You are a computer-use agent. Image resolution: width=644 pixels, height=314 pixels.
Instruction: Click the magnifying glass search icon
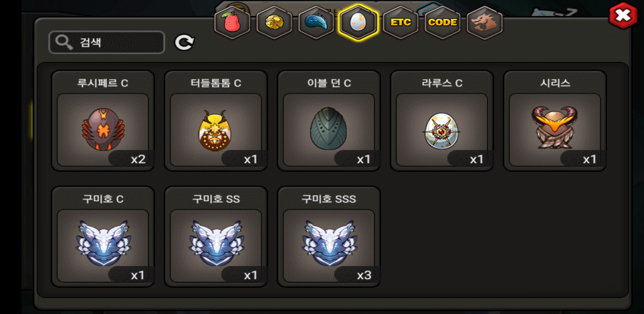(x=64, y=42)
